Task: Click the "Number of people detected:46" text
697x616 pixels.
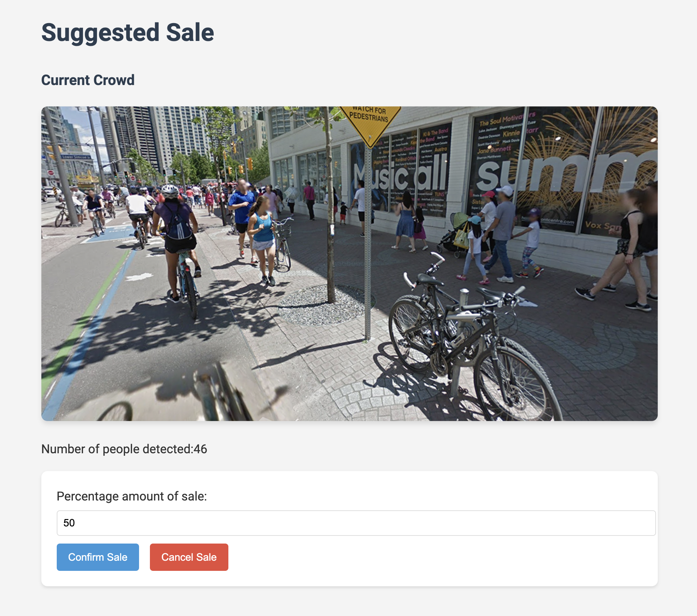Action: coord(124,449)
